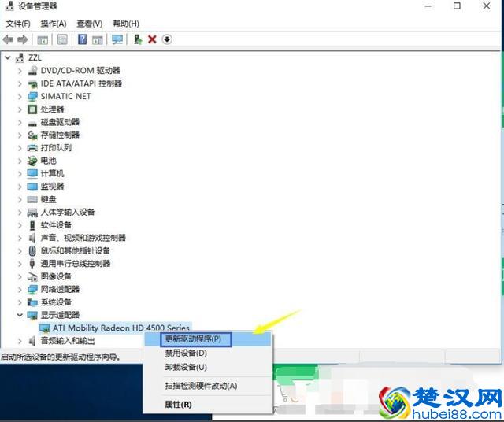This screenshot has width=504, height=422.
Task: Click the 电池 battery icon
Action: click(32, 161)
